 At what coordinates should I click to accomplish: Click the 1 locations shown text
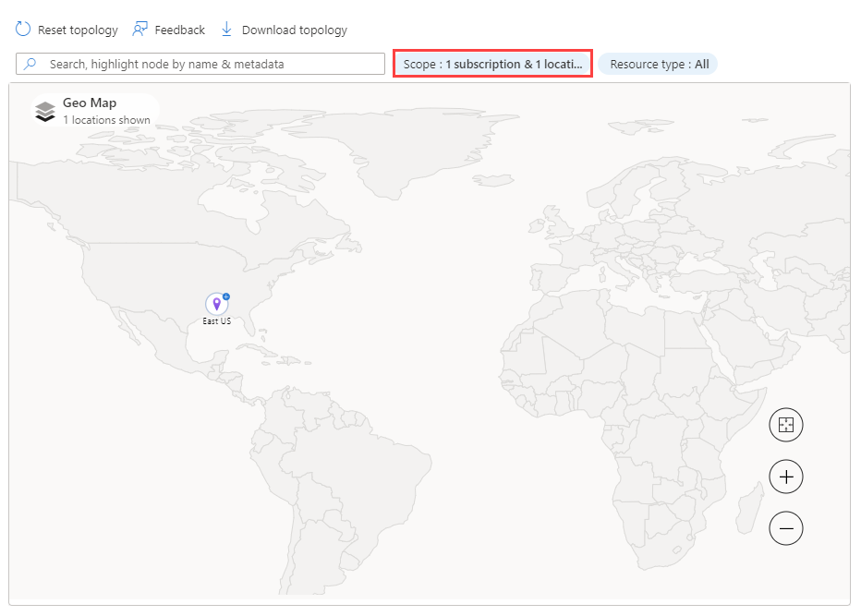(x=106, y=120)
